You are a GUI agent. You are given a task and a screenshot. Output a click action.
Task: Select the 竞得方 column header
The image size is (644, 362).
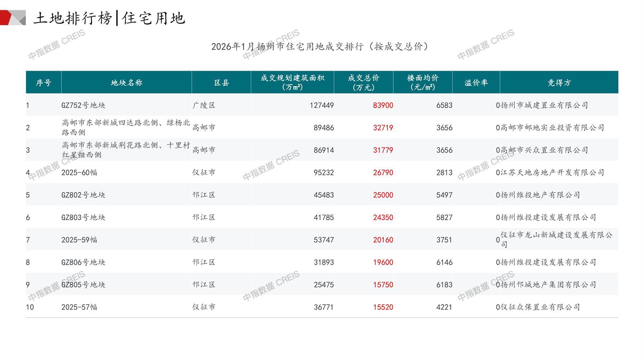click(x=559, y=83)
